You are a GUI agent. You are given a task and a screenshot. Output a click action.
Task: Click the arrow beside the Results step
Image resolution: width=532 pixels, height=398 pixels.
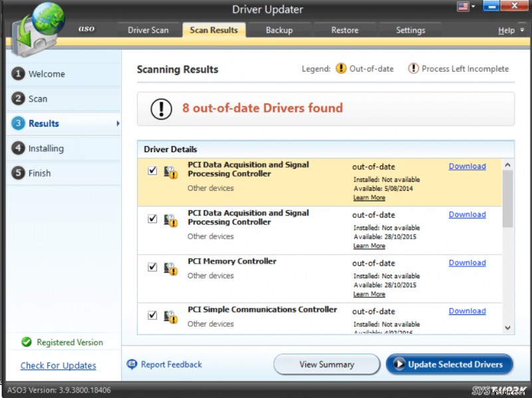(x=118, y=124)
